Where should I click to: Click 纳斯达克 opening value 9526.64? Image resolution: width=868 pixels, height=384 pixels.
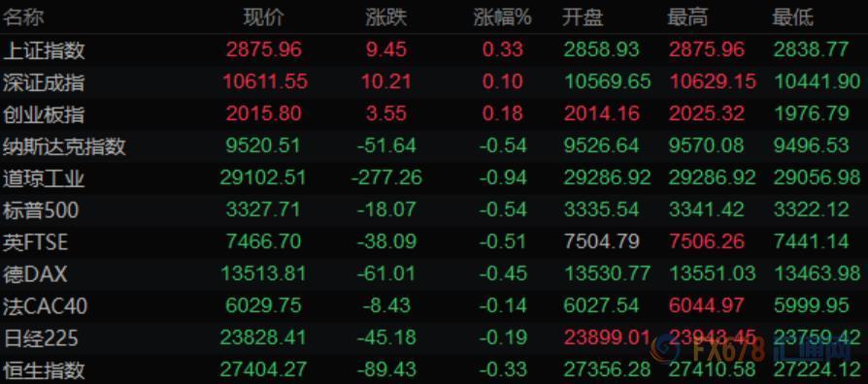[601, 145]
